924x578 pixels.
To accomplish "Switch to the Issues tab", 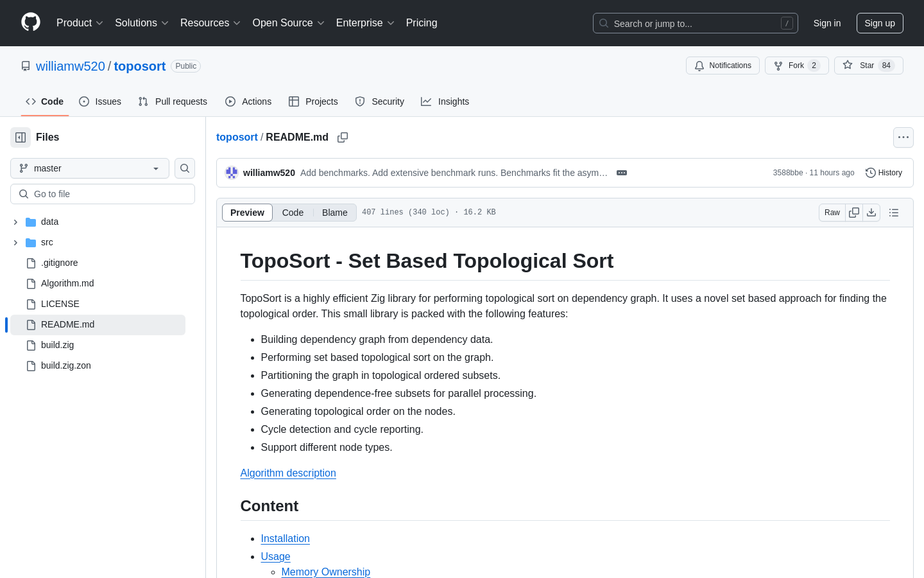I will click(x=100, y=101).
